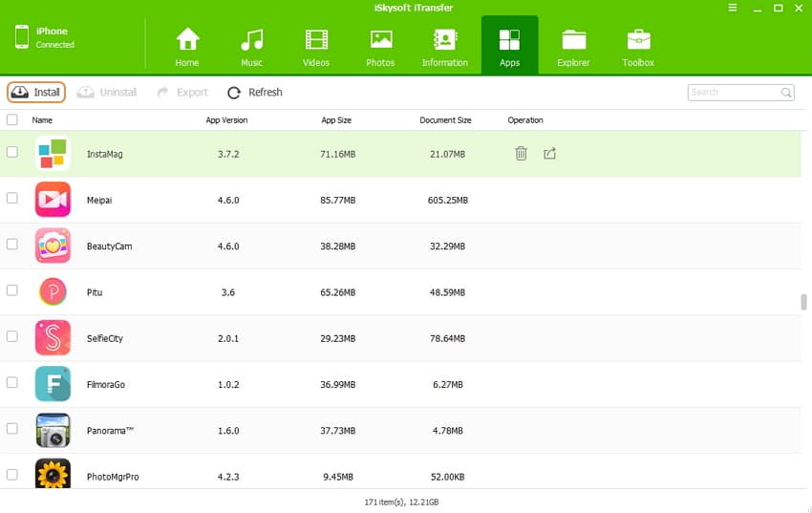The height and width of the screenshot is (513, 812).
Task: Open the Information tab
Action: [445, 48]
